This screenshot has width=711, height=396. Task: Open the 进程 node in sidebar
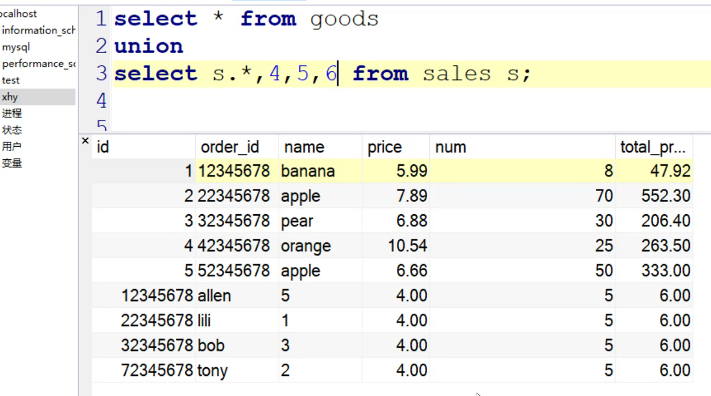click(x=12, y=113)
